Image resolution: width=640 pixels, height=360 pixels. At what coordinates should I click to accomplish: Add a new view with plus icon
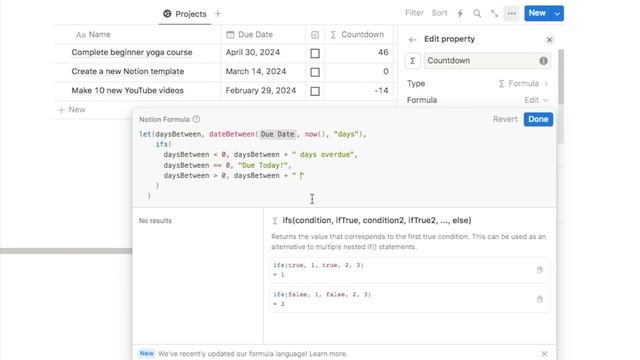coord(218,13)
